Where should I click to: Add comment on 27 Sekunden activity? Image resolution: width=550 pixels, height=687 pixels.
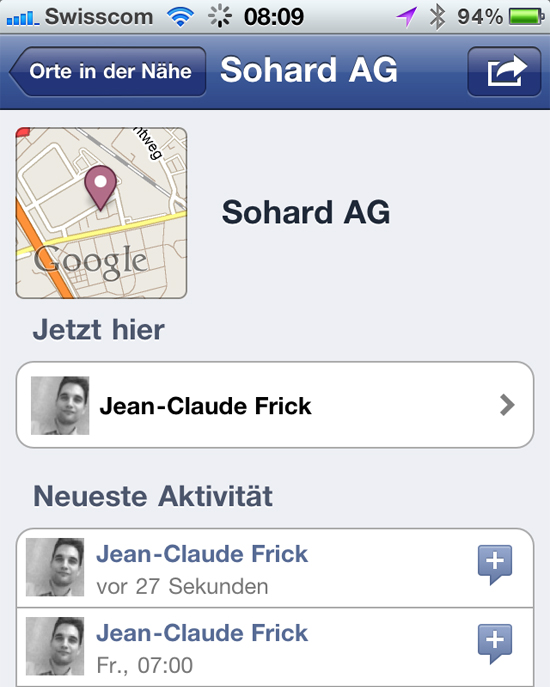(495, 565)
